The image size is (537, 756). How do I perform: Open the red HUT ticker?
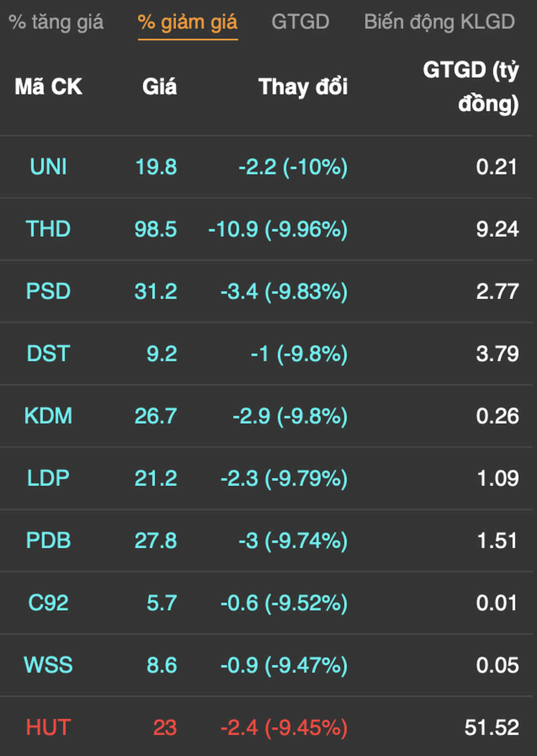pyautogui.click(x=48, y=728)
